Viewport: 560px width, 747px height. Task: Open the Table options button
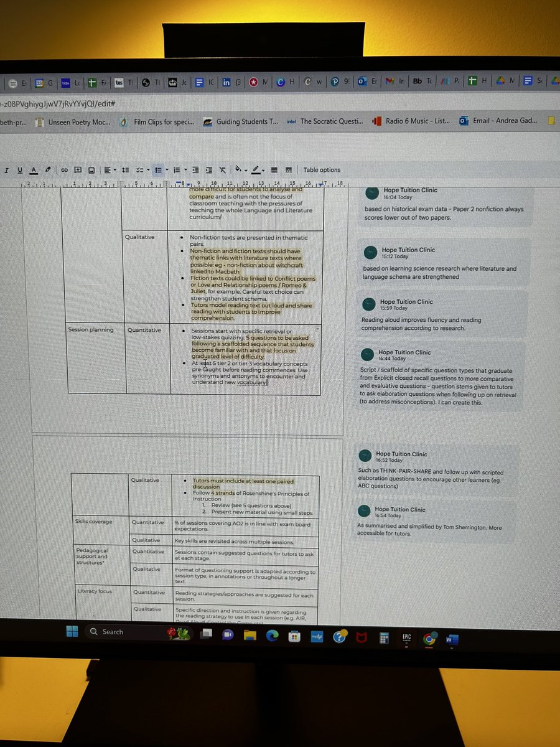(322, 169)
